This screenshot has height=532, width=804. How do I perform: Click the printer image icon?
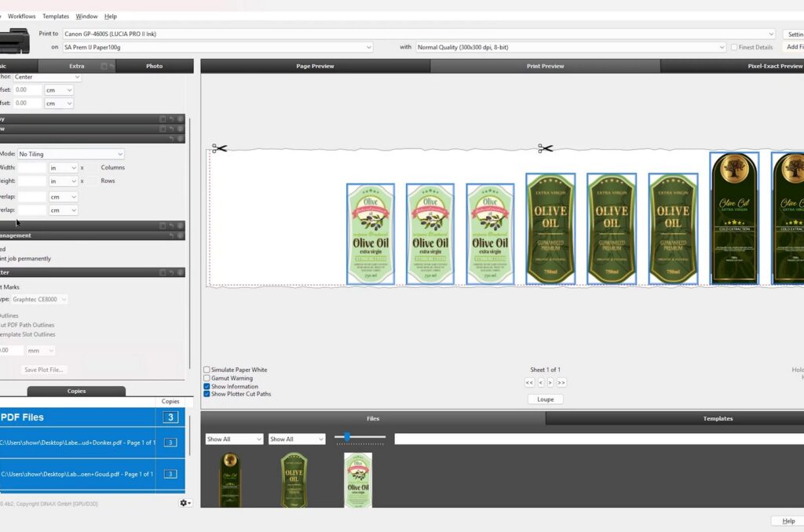[x=15, y=41]
